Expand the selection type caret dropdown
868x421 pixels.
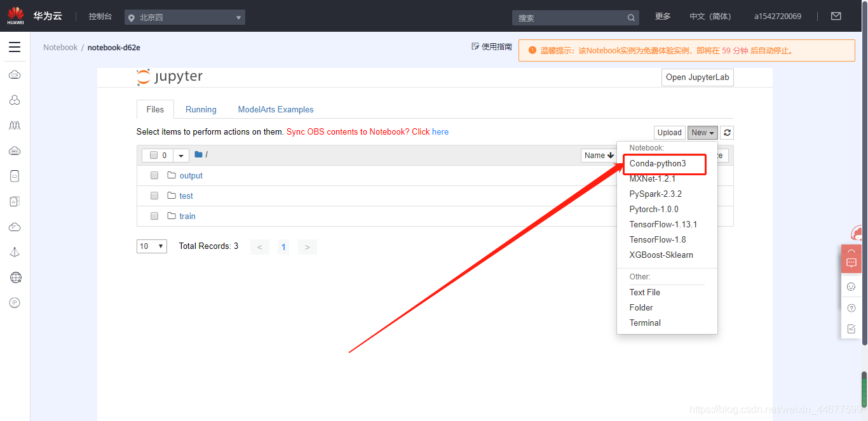click(x=181, y=156)
